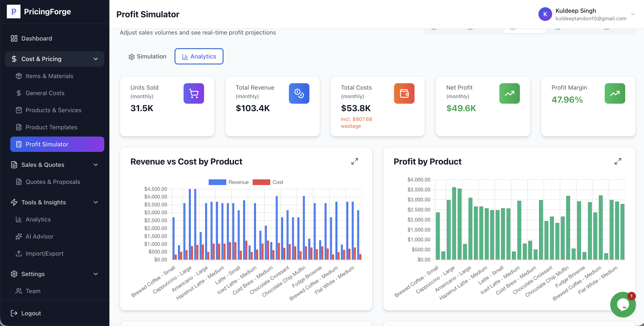Collapse the Tools & Insights section
Viewport: 644px width, 326px height.
pyautogui.click(x=96, y=202)
